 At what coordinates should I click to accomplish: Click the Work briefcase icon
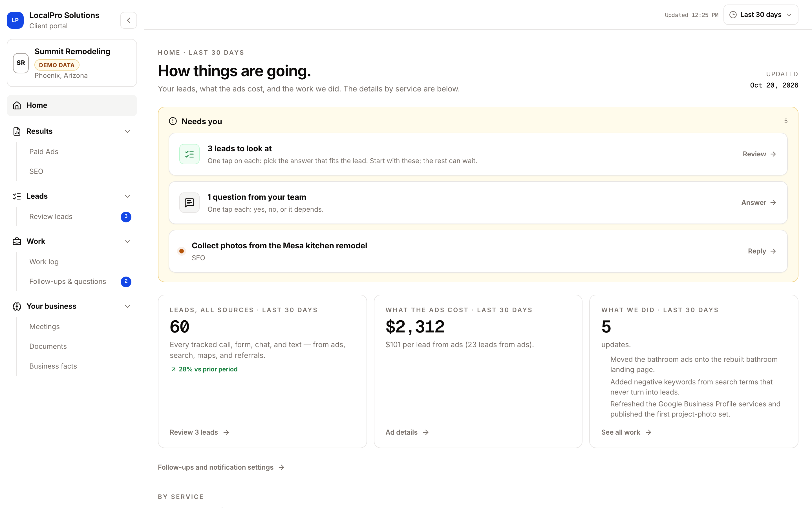click(x=17, y=241)
